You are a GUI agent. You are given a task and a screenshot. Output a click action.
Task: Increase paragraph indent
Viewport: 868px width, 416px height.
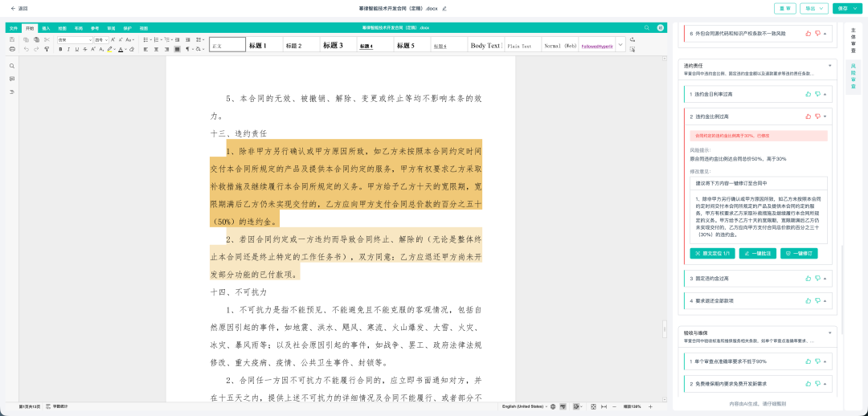coord(187,40)
